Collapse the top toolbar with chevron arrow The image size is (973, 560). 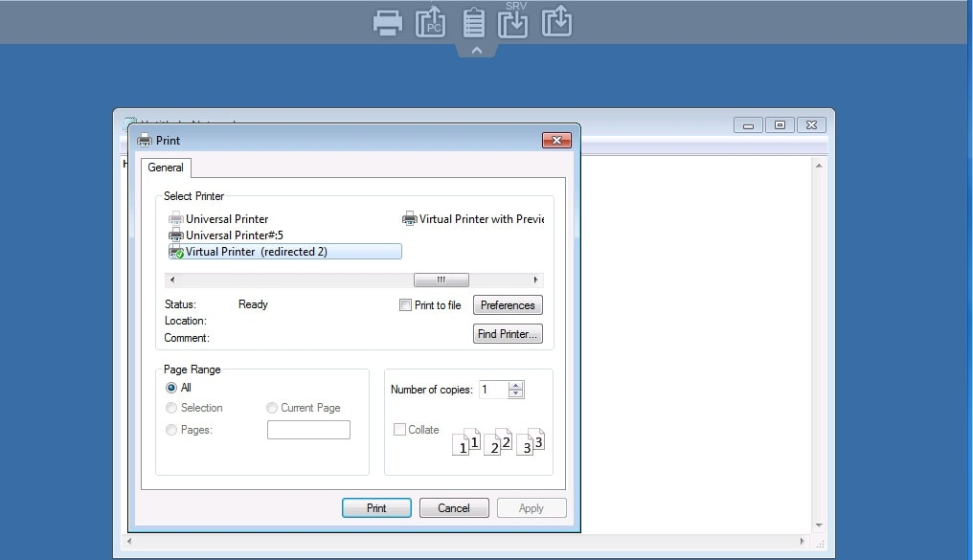tap(477, 51)
